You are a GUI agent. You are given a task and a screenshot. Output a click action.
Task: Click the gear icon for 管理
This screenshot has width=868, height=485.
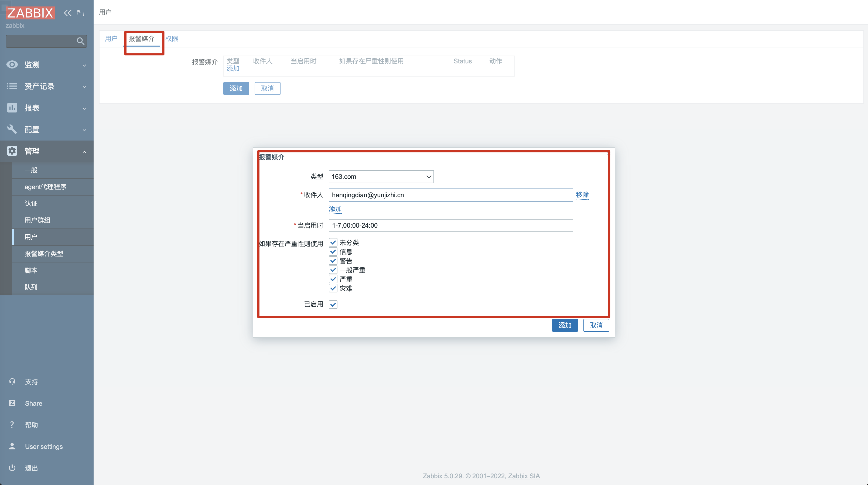click(x=12, y=151)
